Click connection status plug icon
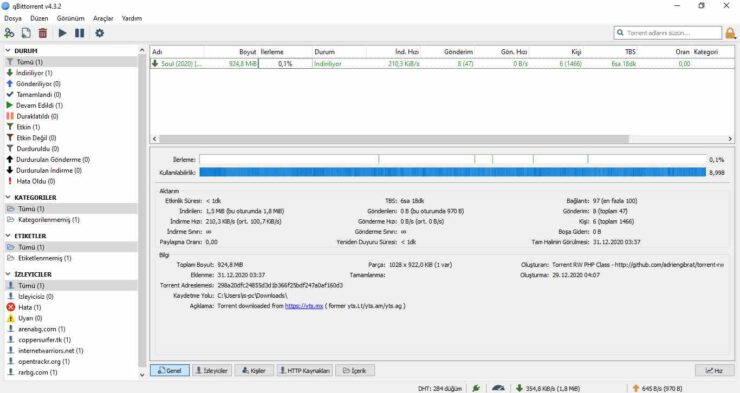The image size is (740, 393). click(x=476, y=388)
